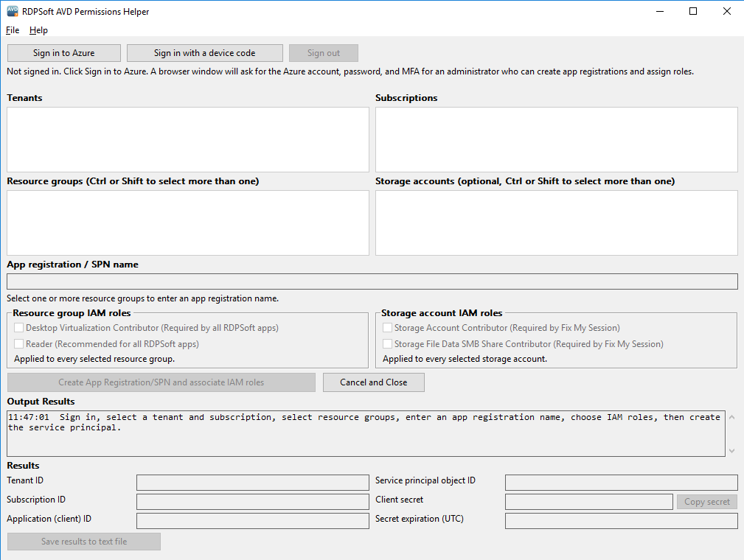This screenshot has height=560, width=744.
Task: Open the Help menu
Action: pos(38,30)
